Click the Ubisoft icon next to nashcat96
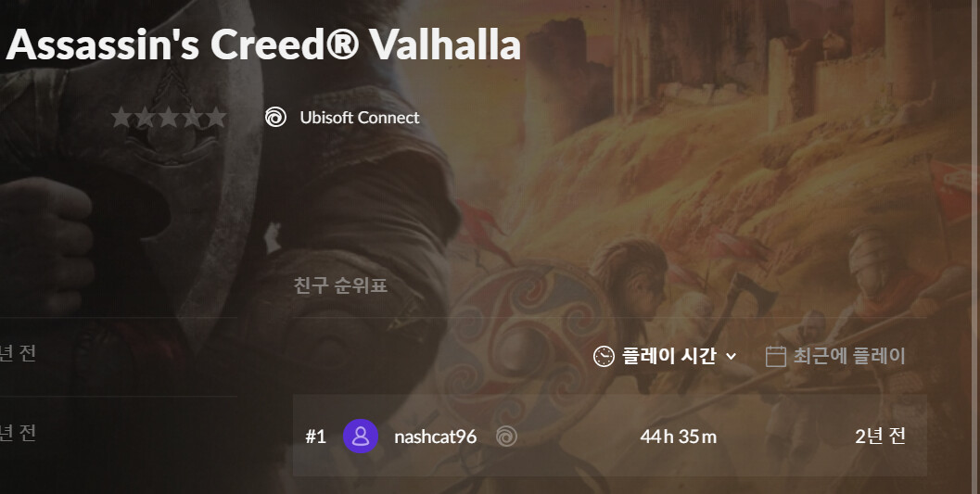 506,436
